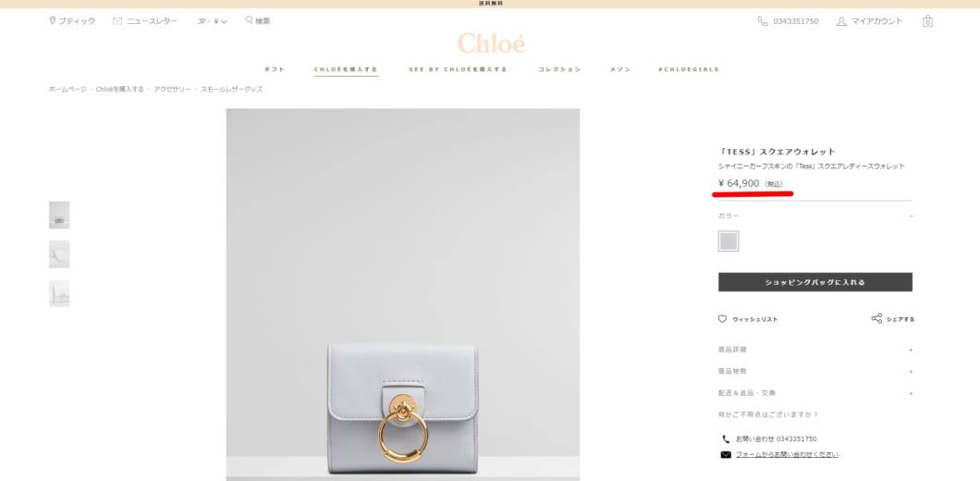The image size is (980, 481).
Task: Click the シェアする share icon
Action: [876, 318]
